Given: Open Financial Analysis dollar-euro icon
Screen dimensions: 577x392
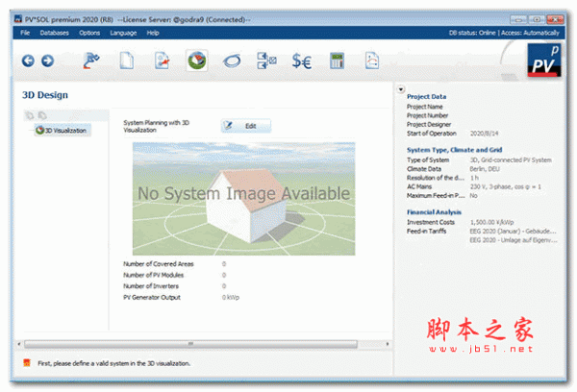Looking at the screenshot, I should pyautogui.click(x=302, y=61).
